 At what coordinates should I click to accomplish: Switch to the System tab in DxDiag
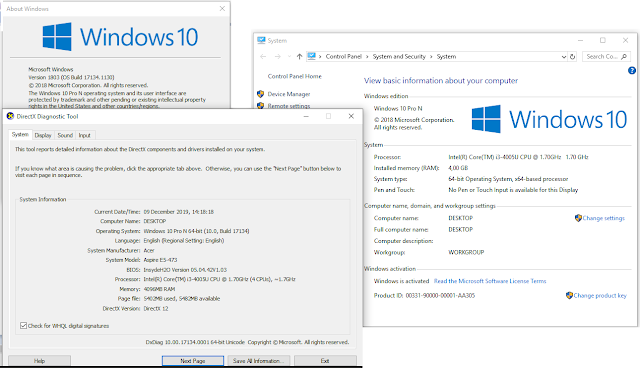(x=20, y=135)
